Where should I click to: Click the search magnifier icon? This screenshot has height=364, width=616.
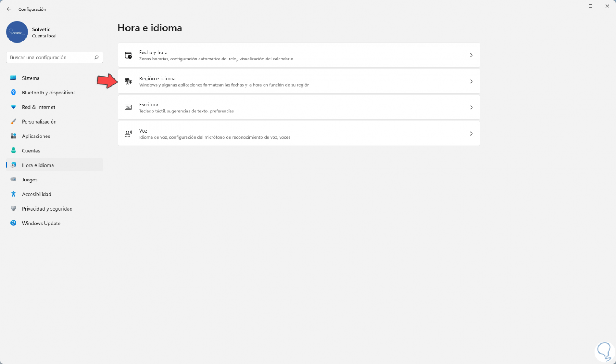pyautogui.click(x=96, y=57)
